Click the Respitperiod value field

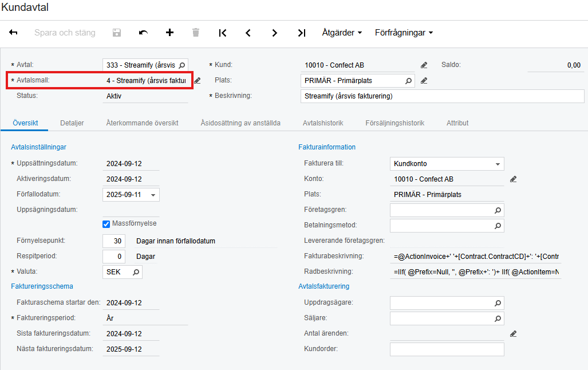click(x=113, y=256)
